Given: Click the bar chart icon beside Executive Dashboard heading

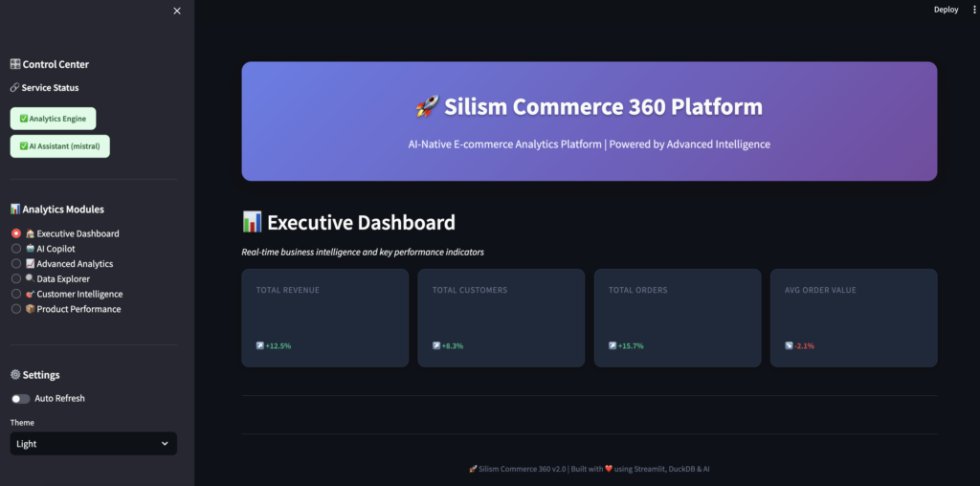Looking at the screenshot, I should [x=252, y=223].
